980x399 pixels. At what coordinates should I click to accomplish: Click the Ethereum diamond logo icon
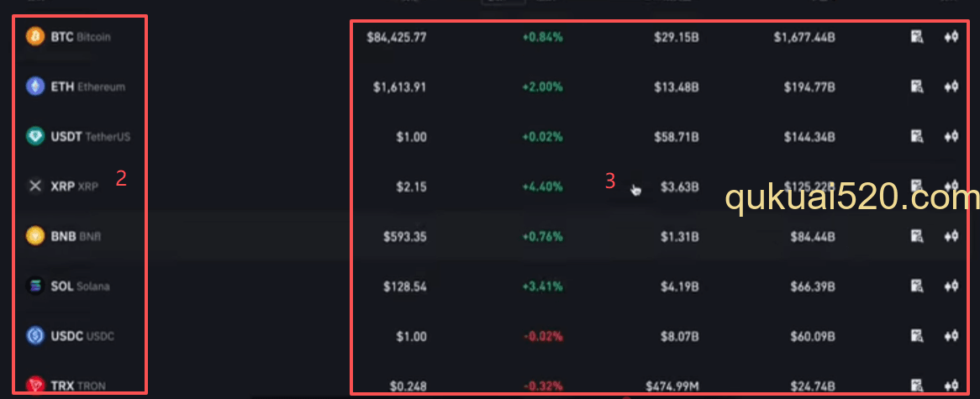point(35,87)
